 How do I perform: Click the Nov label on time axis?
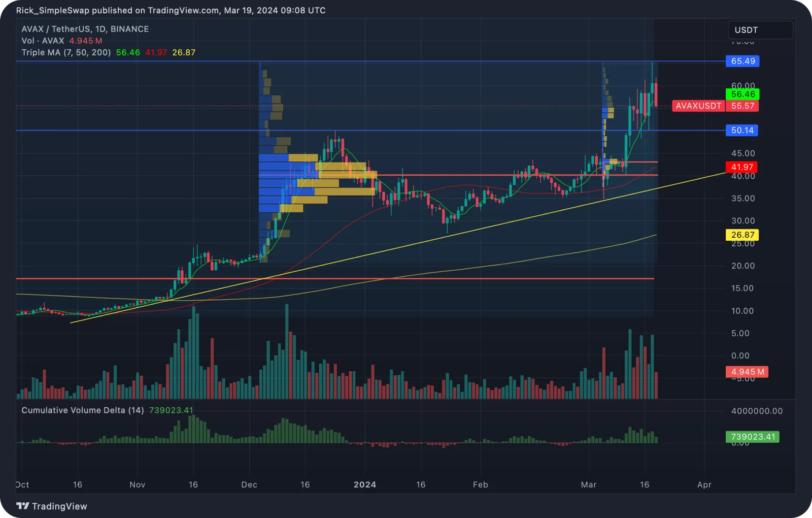pos(138,484)
